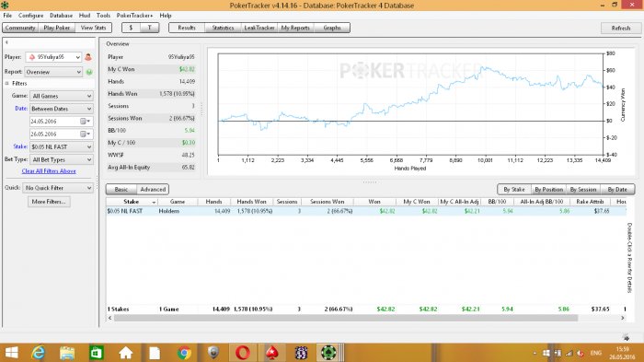Open Google Chrome from taskbar
The width and height of the screenshot is (644, 362).
pos(184,353)
